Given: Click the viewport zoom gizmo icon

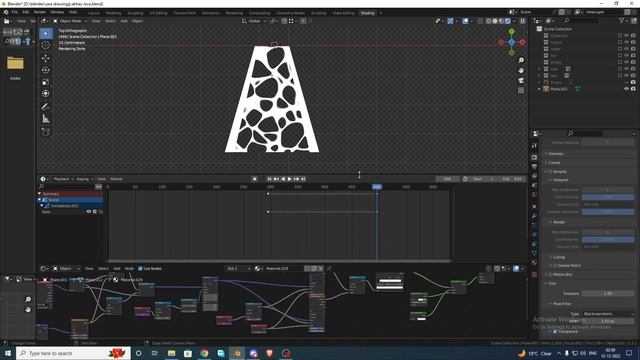Looking at the screenshot, I should pyautogui.click(x=521, y=60).
